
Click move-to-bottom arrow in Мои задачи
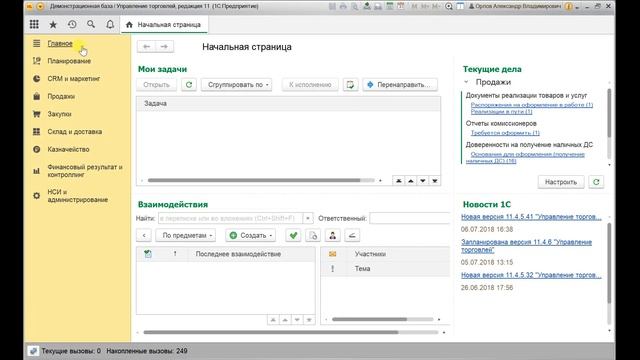click(x=435, y=180)
